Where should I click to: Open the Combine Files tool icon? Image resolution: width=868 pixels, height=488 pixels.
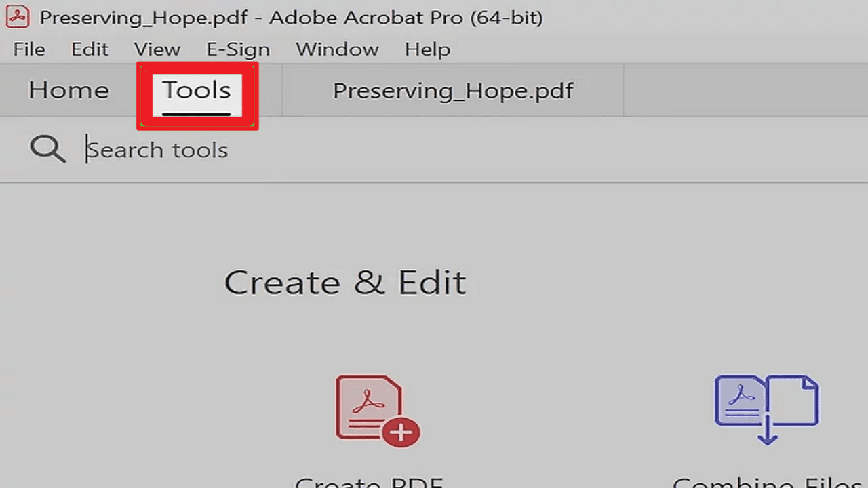coord(766,409)
